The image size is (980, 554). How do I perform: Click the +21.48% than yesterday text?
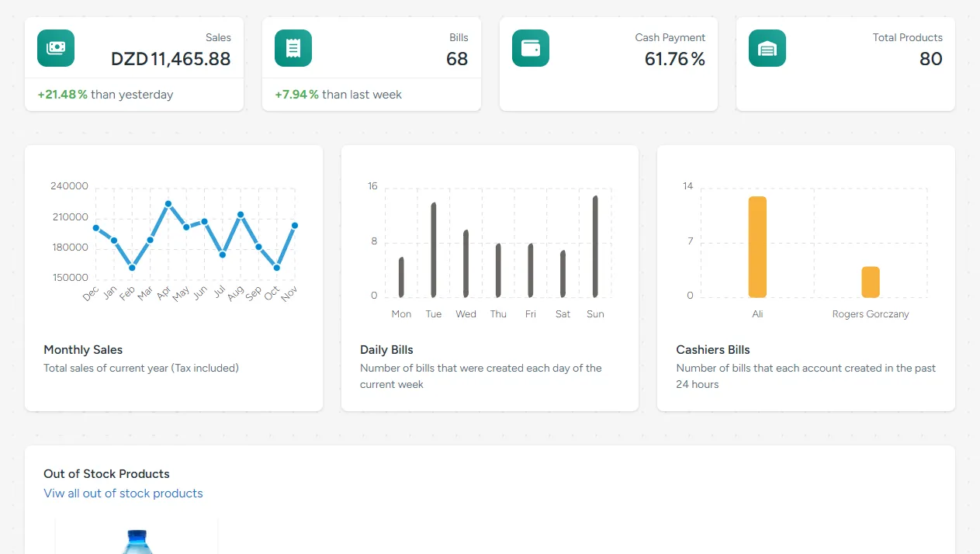pos(106,95)
